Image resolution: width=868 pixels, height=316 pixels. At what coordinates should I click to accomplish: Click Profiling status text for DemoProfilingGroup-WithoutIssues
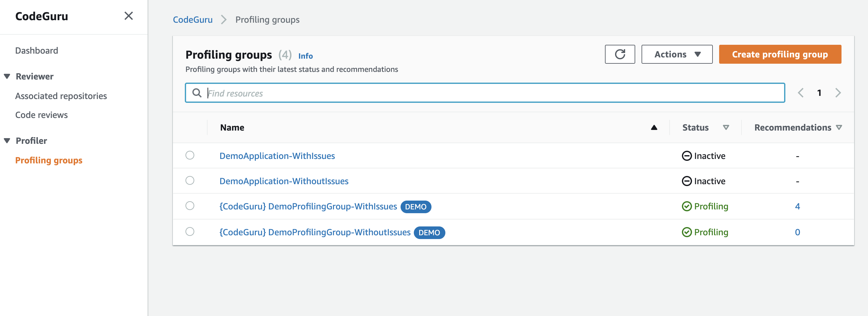711,232
